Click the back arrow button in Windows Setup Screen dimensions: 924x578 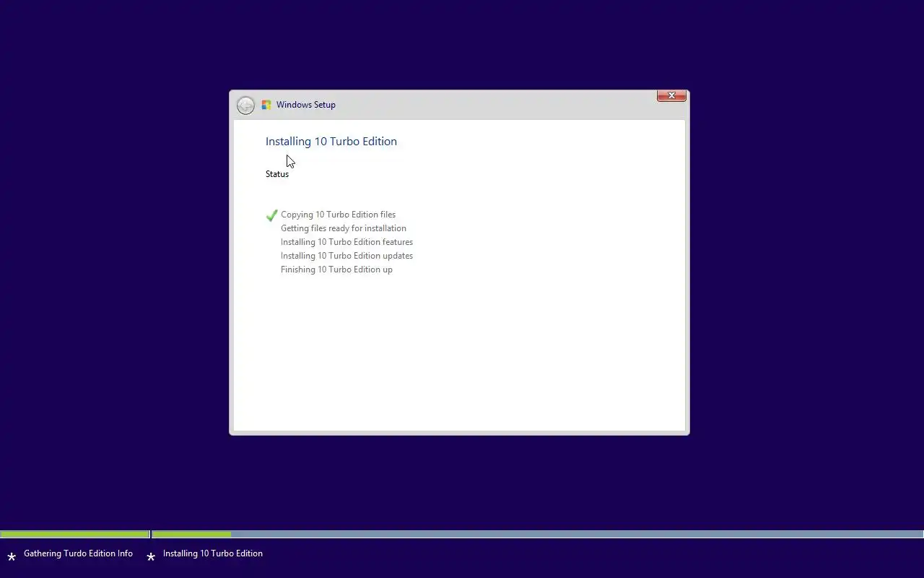tap(245, 105)
